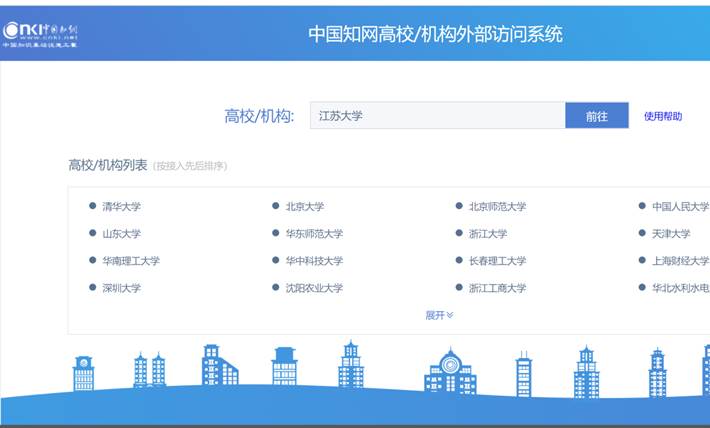Open 上海财经大学 entry
Viewport: 710px width, 428px height.
[x=681, y=261]
